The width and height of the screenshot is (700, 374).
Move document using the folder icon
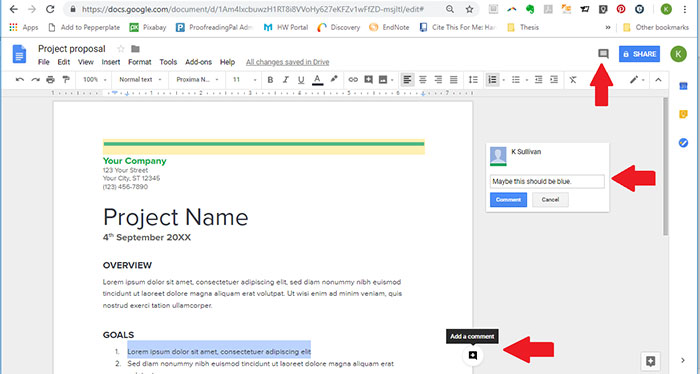tap(135, 49)
